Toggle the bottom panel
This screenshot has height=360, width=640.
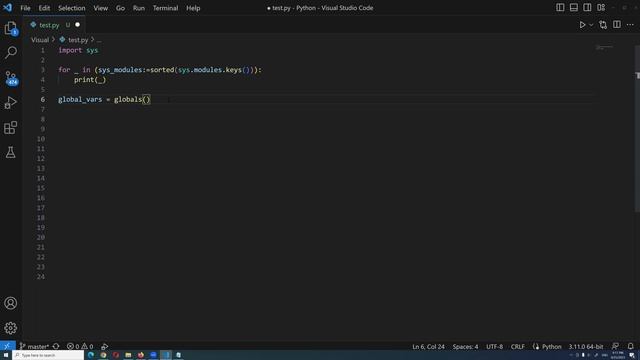tap(573, 8)
